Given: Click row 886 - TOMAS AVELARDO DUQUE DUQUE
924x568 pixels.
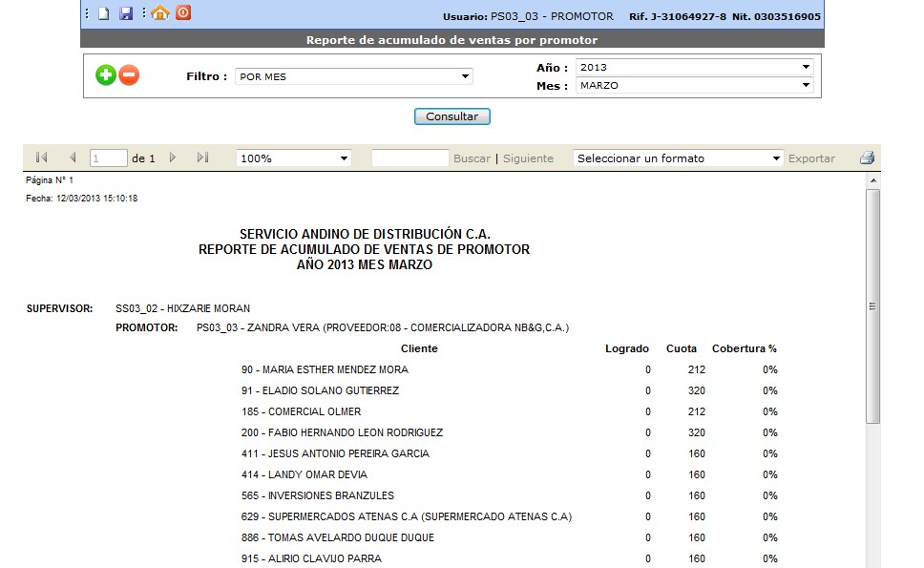Looking at the screenshot, I should tap(509, 538).
